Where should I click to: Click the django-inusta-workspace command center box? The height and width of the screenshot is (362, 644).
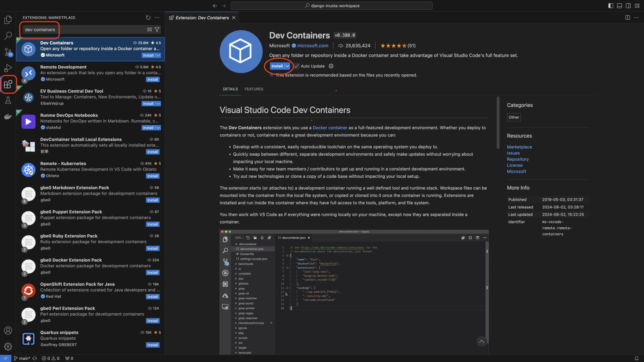pos(331,6)
